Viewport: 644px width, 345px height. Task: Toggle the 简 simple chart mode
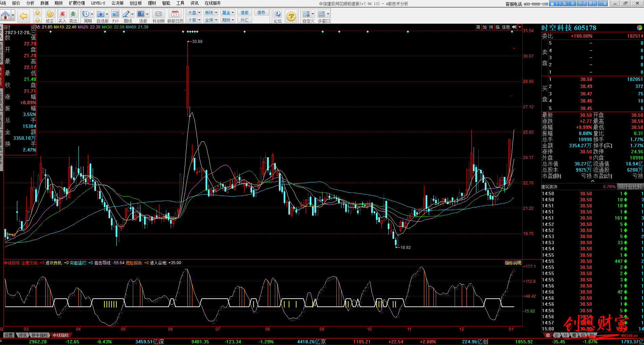coord(478,27)
